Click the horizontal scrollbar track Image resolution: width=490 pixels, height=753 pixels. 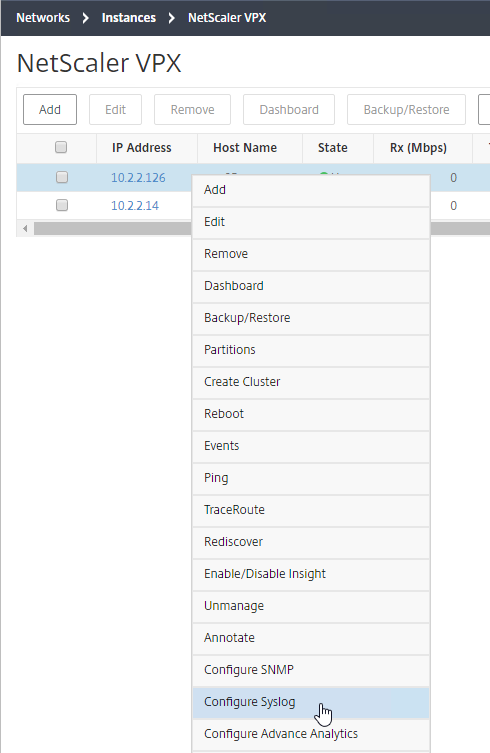[112, 229]
